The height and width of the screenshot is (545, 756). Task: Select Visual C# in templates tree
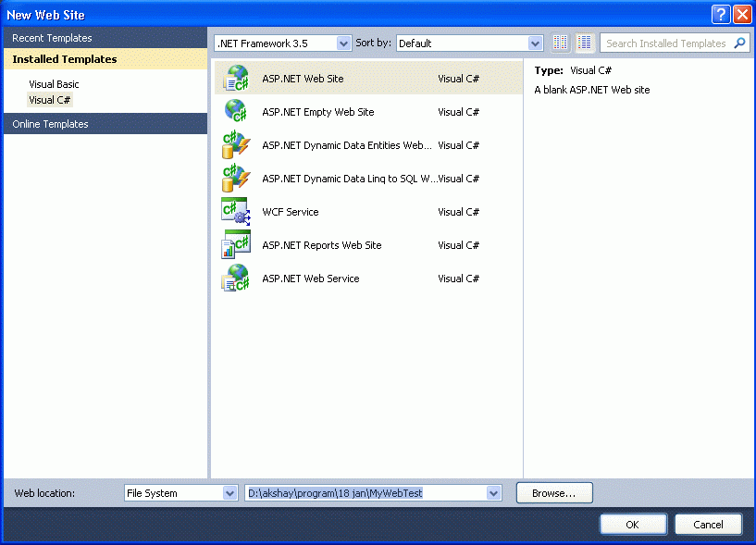click(50, 100)
